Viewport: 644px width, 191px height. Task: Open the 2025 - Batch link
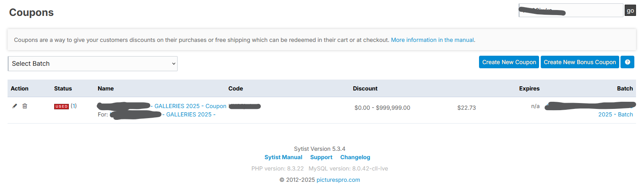[615, 114]
